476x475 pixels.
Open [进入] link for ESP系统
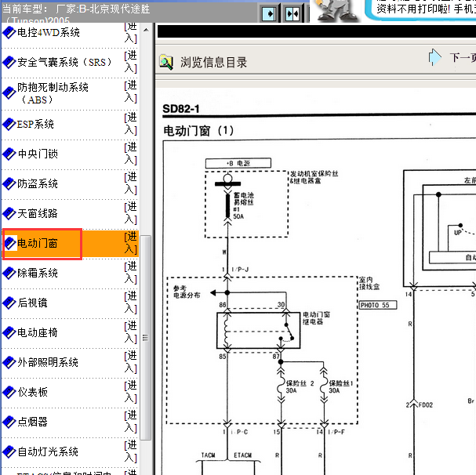coord(131,124)
